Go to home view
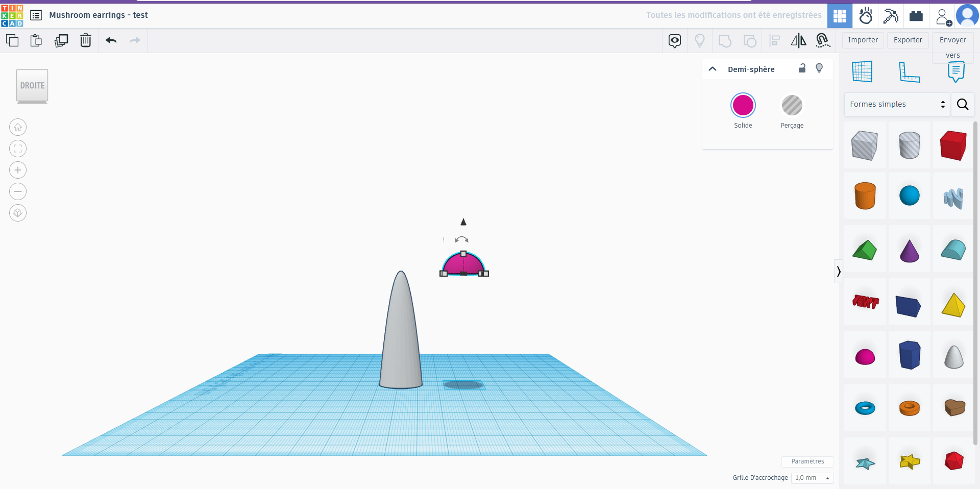980x489 pixels. tap(18, 127)
